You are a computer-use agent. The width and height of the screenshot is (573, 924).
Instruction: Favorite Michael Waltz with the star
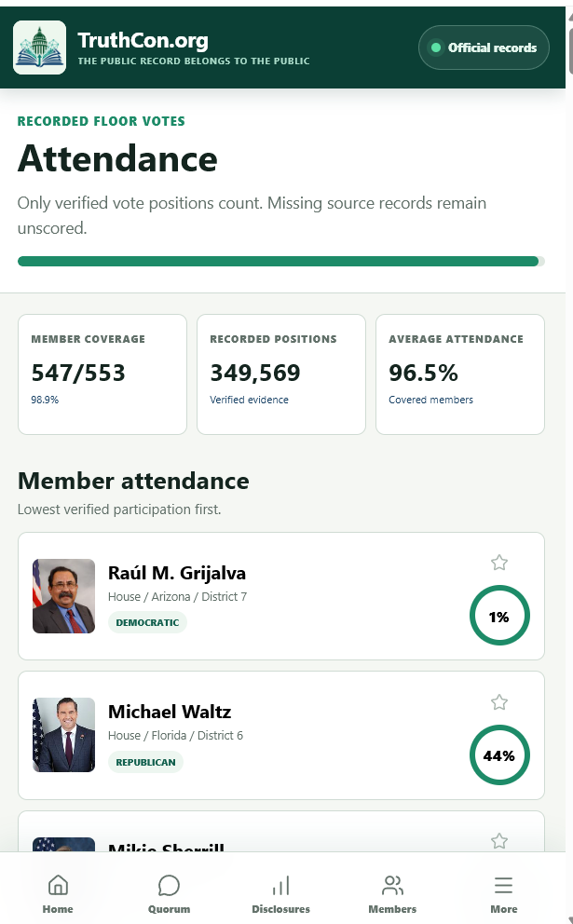pyautogui.click(x=499, y=701)
